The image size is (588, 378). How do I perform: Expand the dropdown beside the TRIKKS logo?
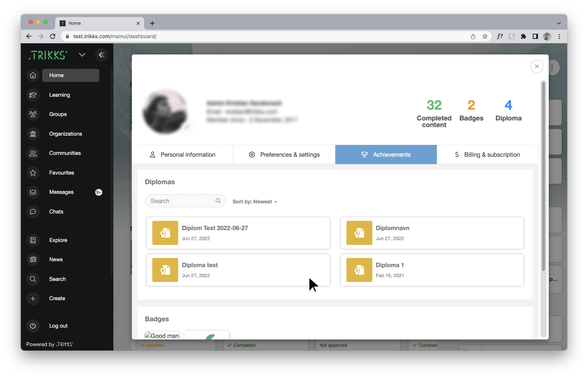[x=82, y=55]
